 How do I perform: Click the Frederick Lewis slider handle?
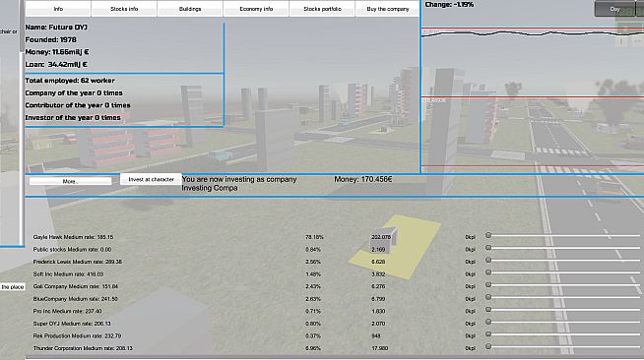488,260
